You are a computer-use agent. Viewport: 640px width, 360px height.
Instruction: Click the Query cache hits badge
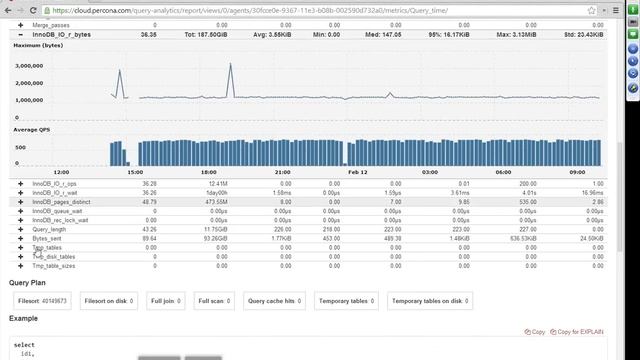coord(274,301)
